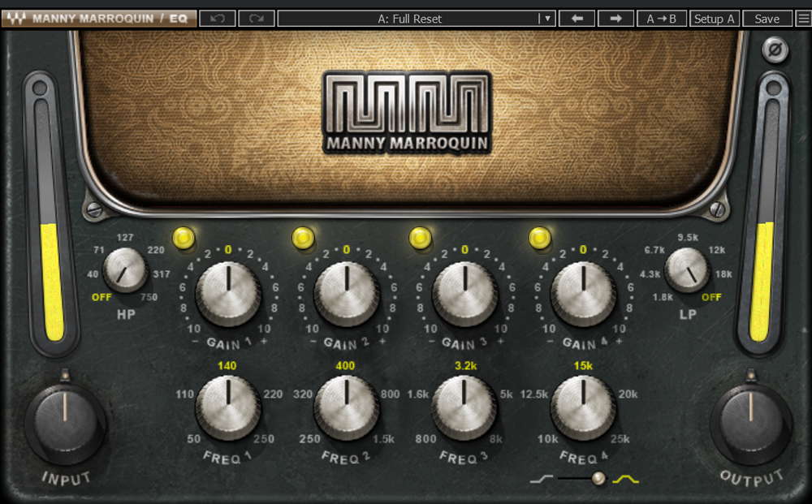The height and width of the screenshot is (504, 812).
Task: Toggle the Gain 2 band yellow LED
Action: tap(303, 238)
